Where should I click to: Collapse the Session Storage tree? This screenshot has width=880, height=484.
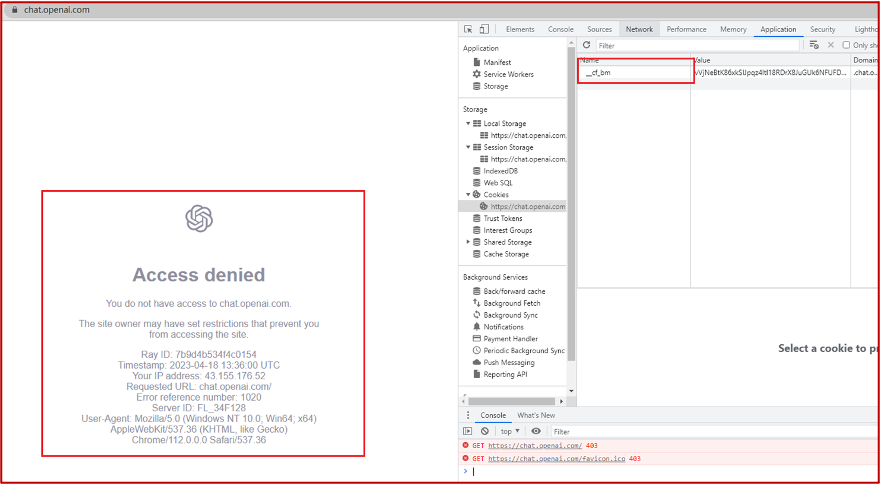[x=468, y=147]
